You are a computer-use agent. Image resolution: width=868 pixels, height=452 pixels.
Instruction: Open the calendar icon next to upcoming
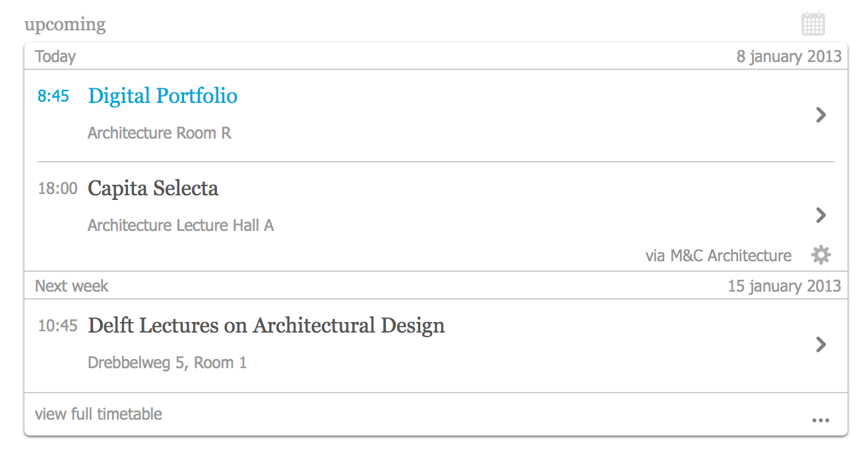(x=813, y=24)
